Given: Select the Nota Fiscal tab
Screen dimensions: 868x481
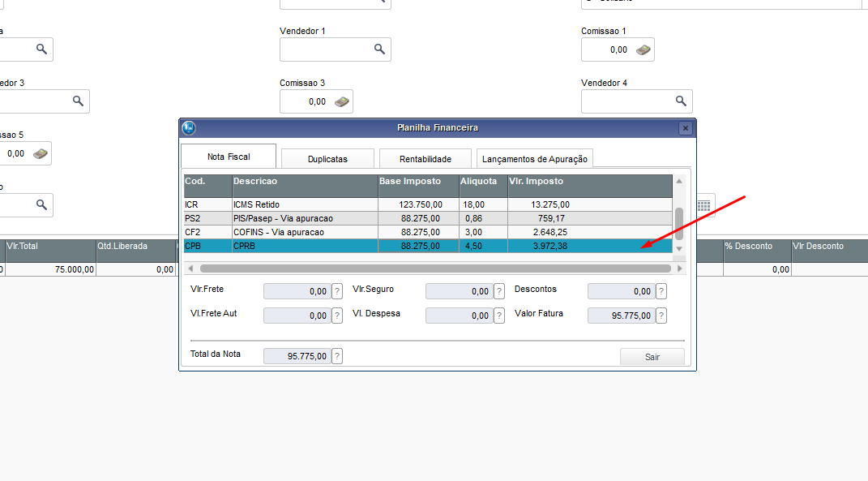Looking at the screenshot, I should tap(229, 157).
